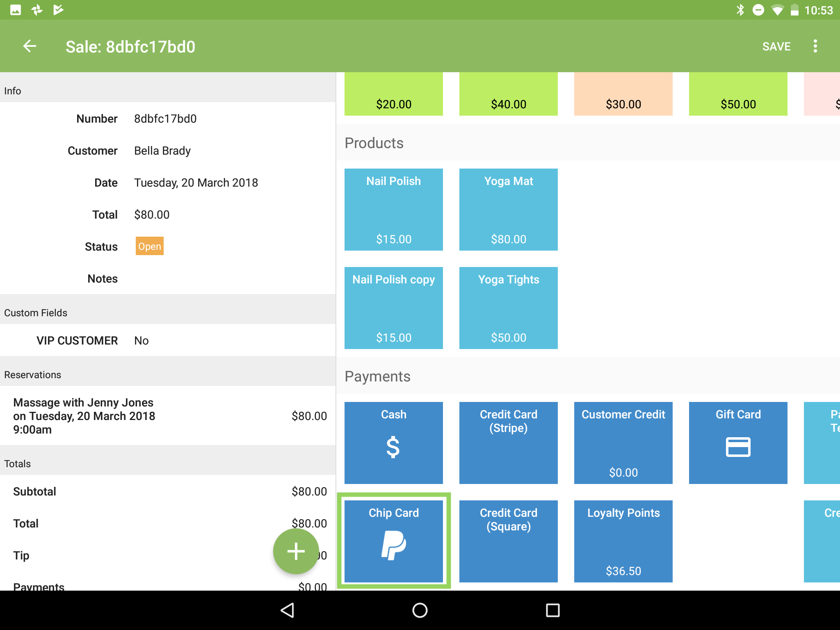Tap the back arrow in header
The width and height of the screenshot is (840, 630).
(x=30, y=46)
